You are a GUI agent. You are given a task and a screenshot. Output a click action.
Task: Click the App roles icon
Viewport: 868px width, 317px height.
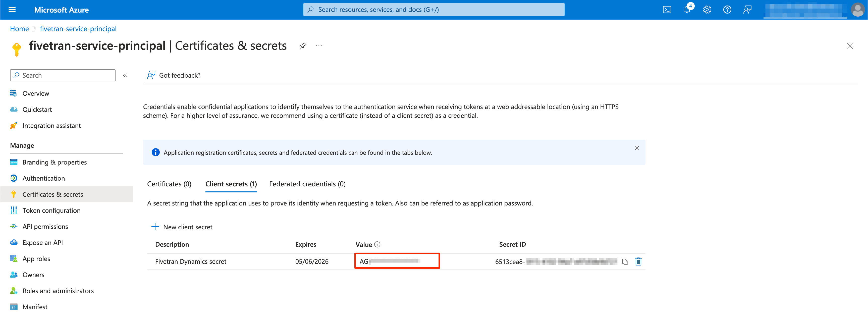pyautogui.click(x=14, y=258)
